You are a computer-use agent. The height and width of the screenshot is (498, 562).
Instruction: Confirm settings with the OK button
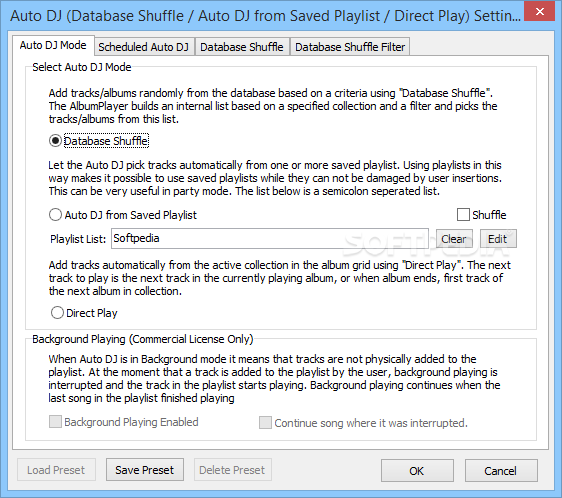417,470
